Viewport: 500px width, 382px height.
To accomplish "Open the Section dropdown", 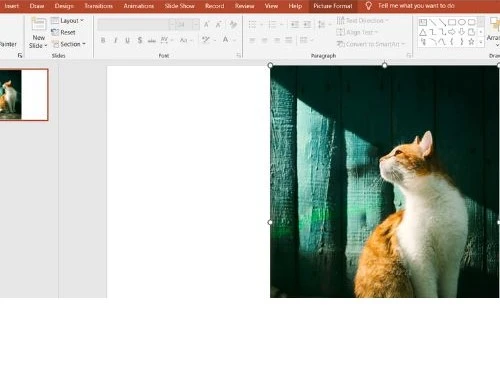I will [x=68, y=44].
